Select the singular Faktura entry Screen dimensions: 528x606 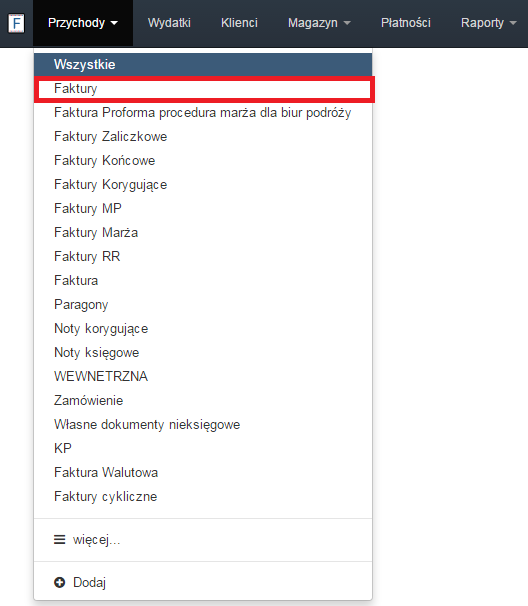tap(203, 280)
